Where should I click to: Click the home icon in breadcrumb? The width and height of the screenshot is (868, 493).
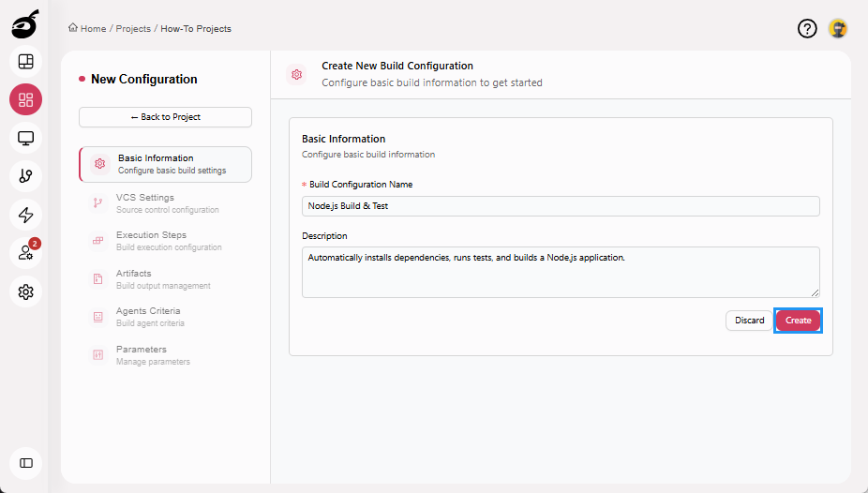tap(72, 28)
